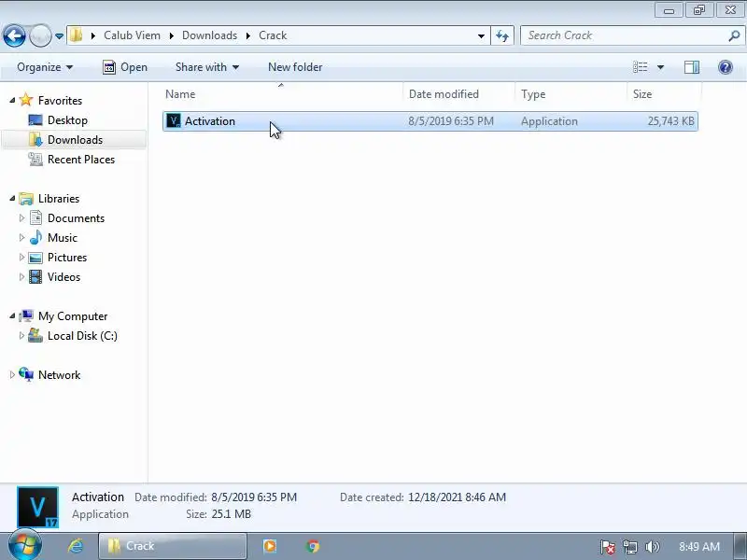
Task: Collapse the Libraries group
Action: click(12, 198)
